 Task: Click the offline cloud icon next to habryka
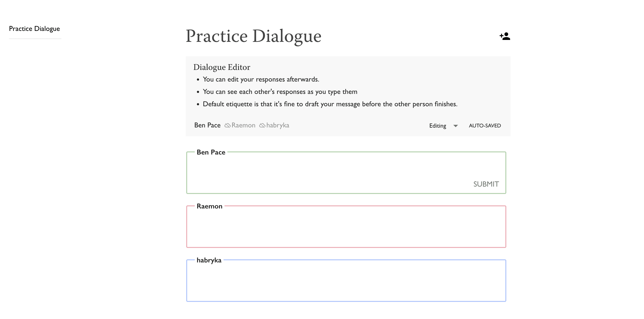pyautogui.click(x=262, y=126)
